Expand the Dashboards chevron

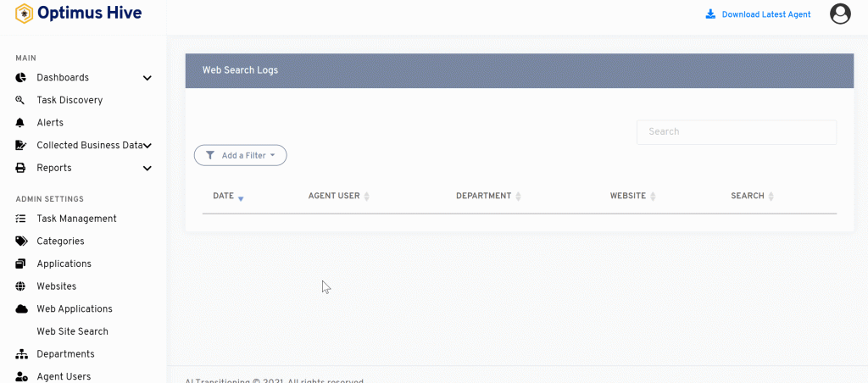147,78
